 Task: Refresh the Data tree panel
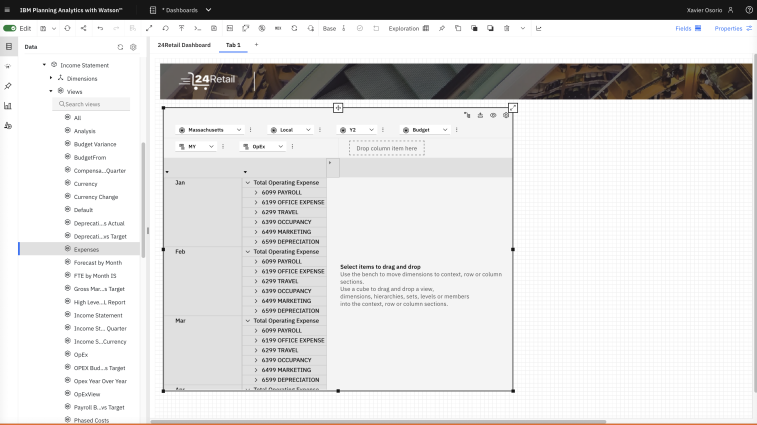click(120, 47)
